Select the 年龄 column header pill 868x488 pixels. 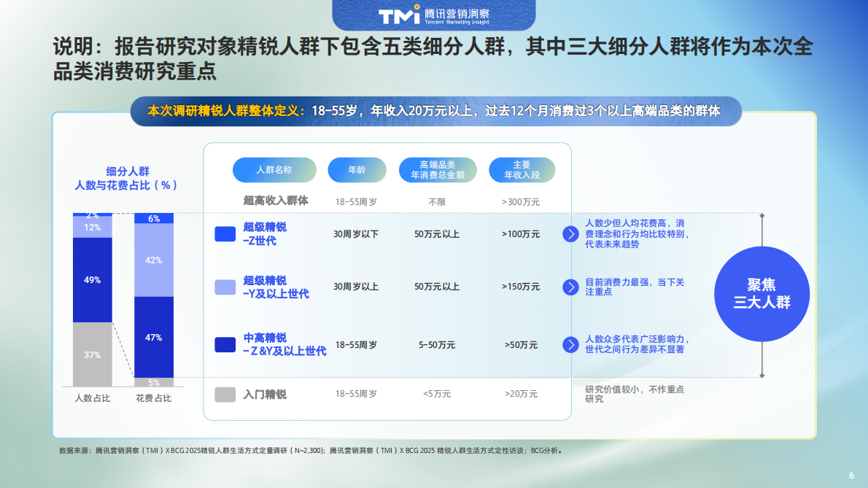click(357, 169)
